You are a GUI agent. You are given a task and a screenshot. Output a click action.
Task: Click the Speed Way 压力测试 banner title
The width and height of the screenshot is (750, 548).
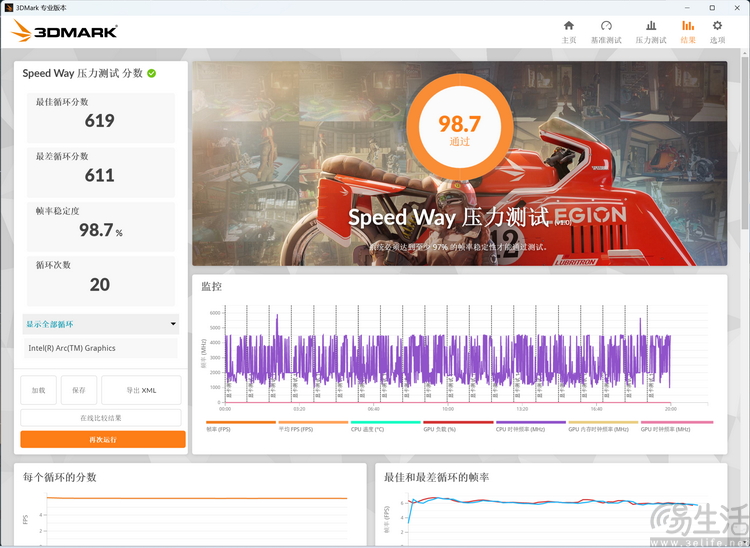coord(449,218)
